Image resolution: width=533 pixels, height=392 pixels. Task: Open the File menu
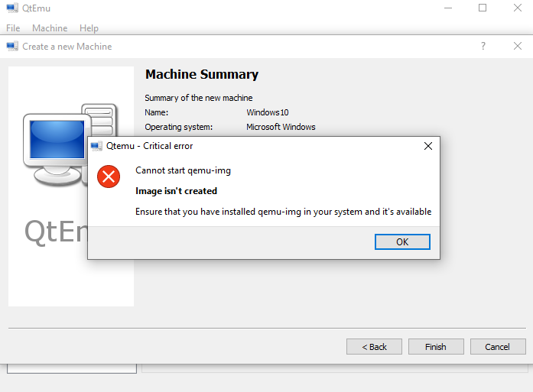tap(13, 28)
